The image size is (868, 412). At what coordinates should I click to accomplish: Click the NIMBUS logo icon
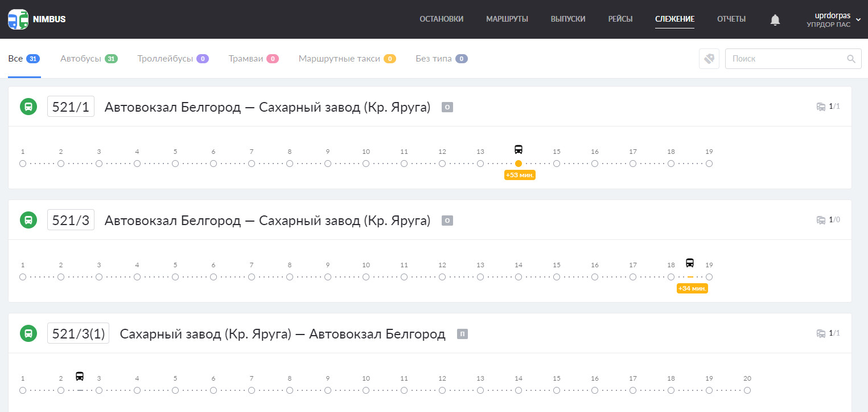coord(18,19)
